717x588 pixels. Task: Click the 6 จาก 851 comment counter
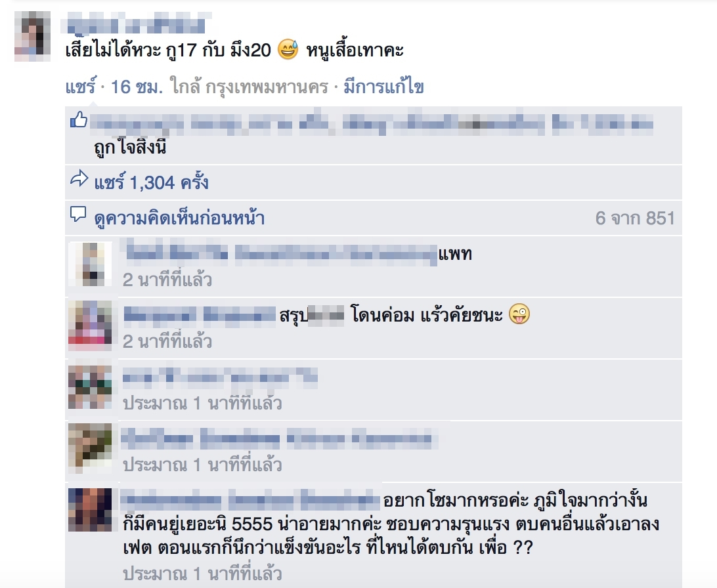[x=635, y=219]
